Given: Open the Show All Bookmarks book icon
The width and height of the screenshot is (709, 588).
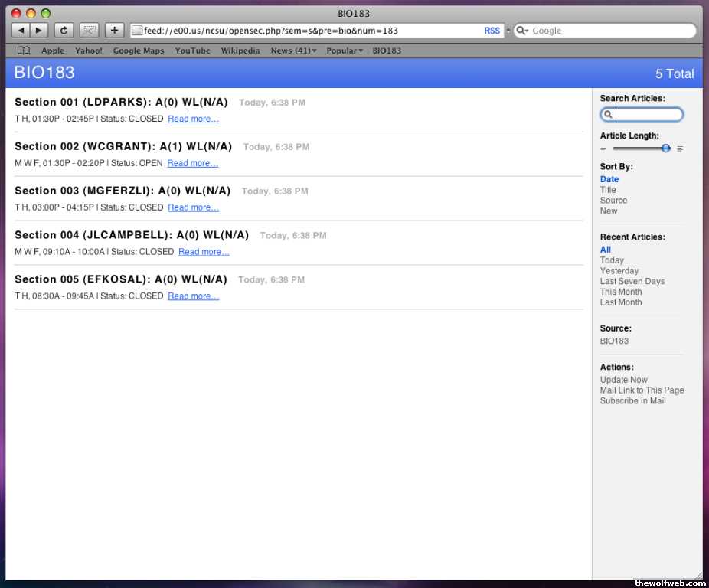Looking at the screenshot, I should (x=24, y=51).
